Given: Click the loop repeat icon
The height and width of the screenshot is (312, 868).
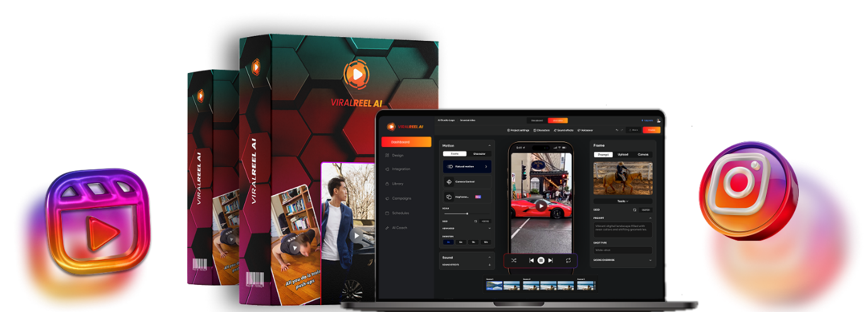Looking at the screenshot, I should coord(568,260).
